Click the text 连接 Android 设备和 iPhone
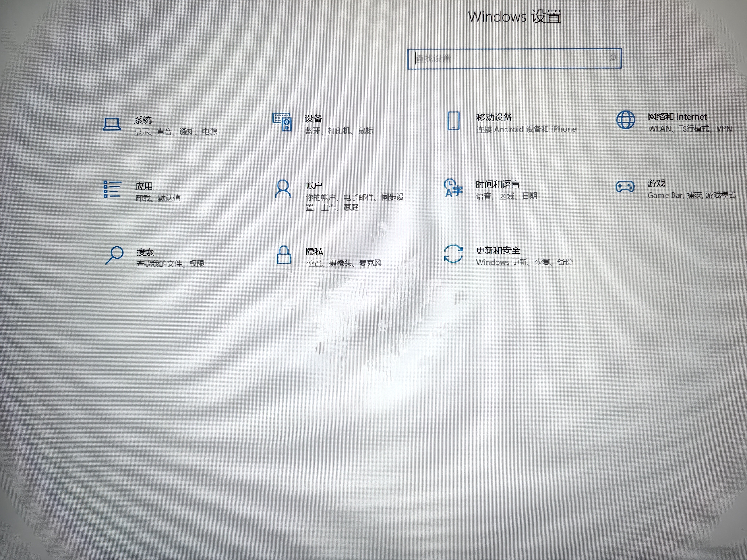Viewport: 747px width, 560px height. [x=526, y=129]
